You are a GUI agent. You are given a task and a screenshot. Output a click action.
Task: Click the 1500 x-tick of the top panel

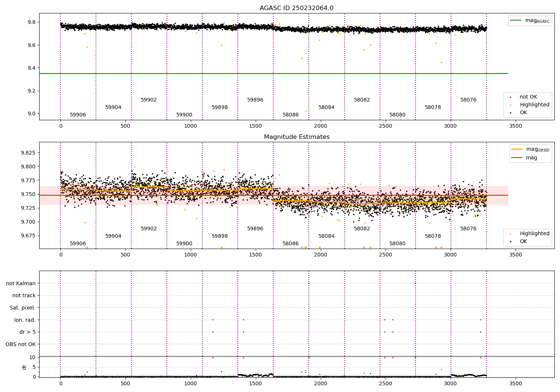click(256, 126)
